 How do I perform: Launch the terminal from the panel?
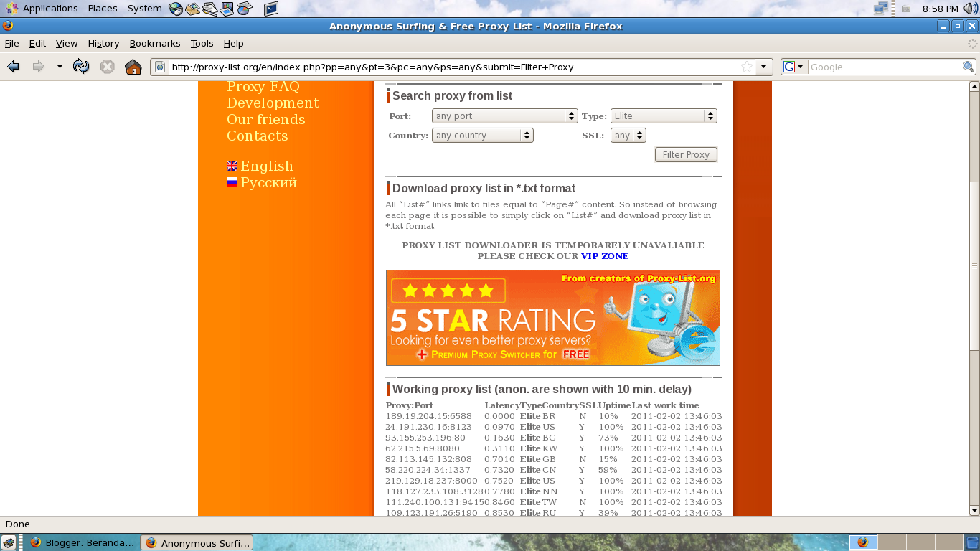pyautogui.click(x=271, y=9)
